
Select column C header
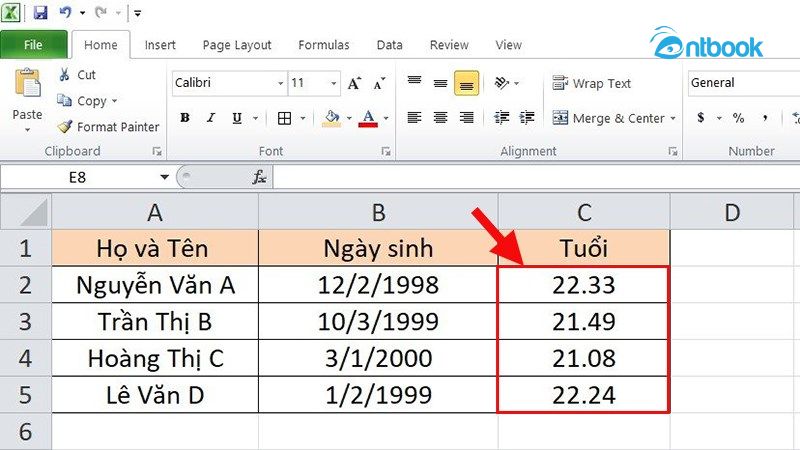pos(584,212)
